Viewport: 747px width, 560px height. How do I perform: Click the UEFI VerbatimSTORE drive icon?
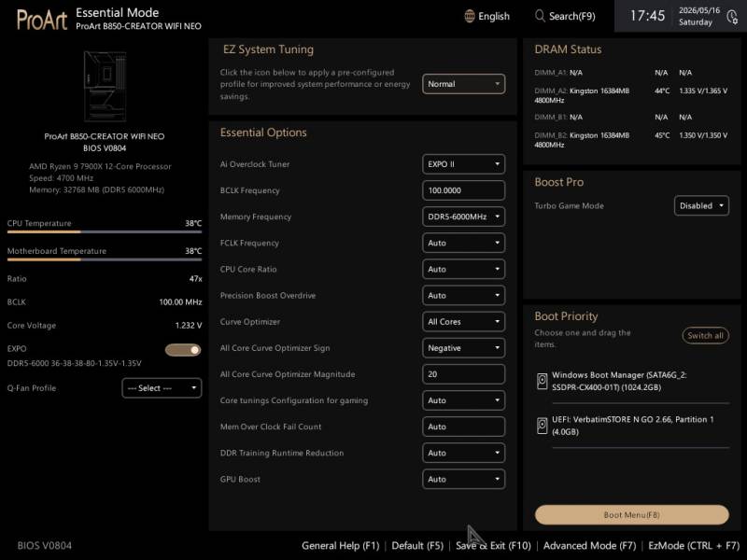point(543,426)
